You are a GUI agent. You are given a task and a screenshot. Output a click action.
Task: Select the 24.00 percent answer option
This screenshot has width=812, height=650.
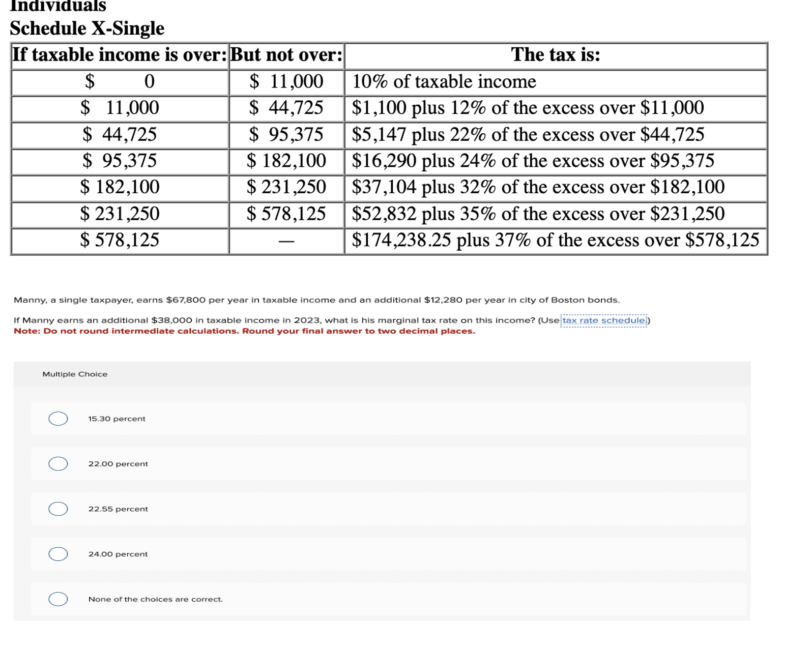click(x=57, y=554)
